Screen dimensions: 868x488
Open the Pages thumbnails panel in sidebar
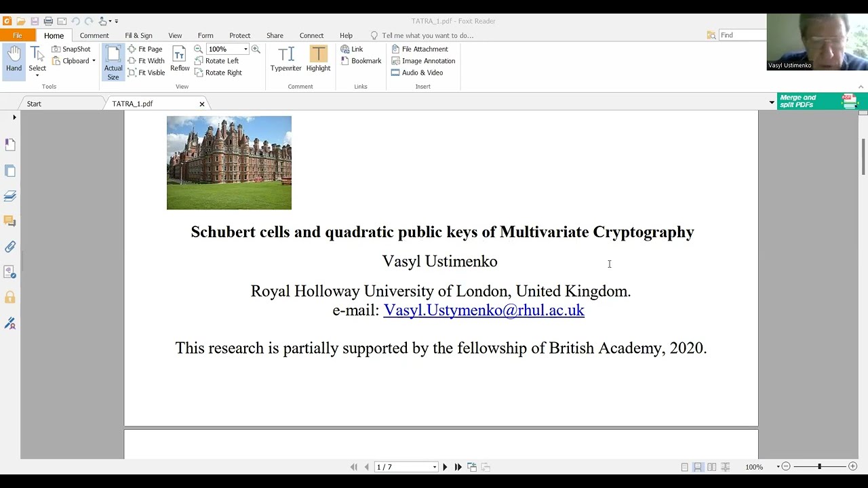point(10,171)
